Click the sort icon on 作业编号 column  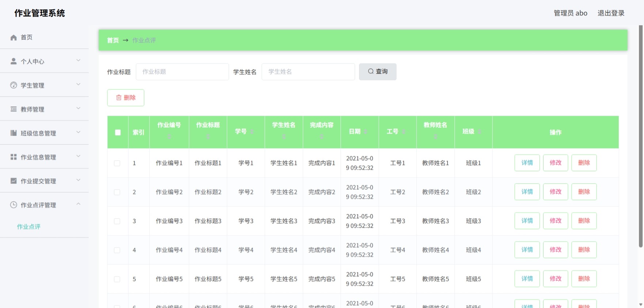tap(169, 136)
